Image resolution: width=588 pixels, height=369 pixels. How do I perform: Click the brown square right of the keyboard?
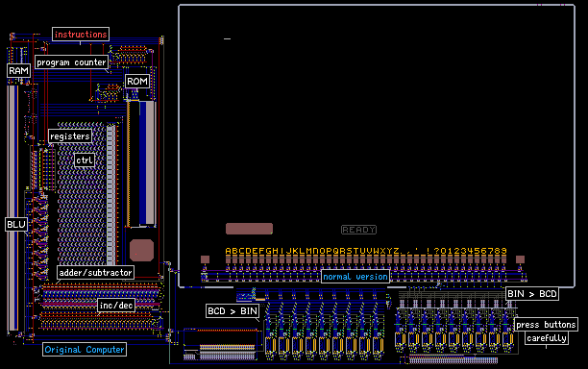click(520, 259)
